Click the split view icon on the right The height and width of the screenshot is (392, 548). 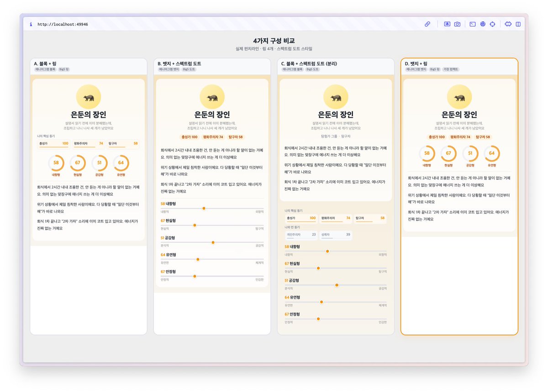click(518, 24)
